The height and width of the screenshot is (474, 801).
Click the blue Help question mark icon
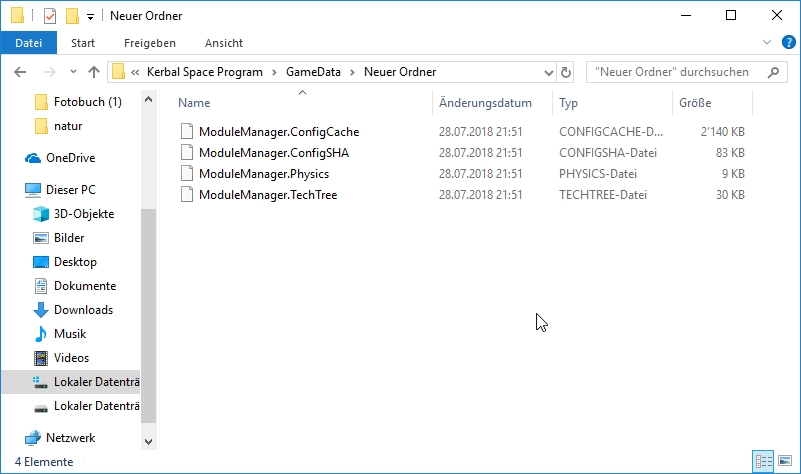point(787,43)
